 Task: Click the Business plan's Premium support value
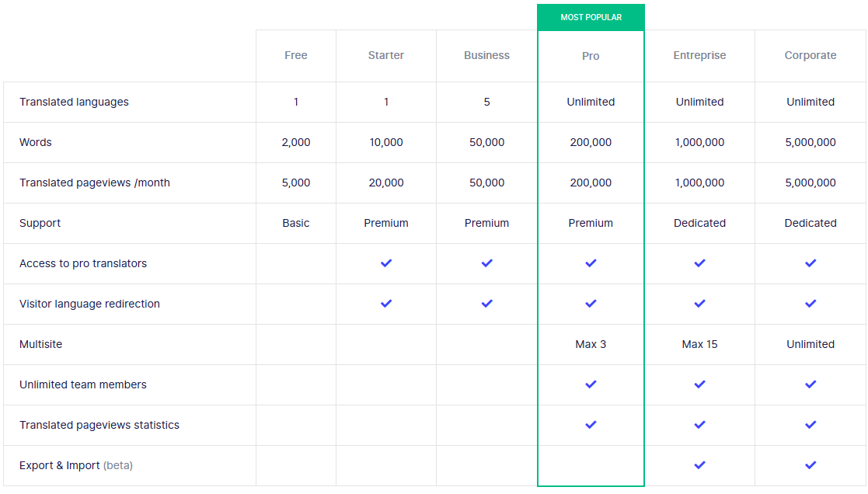[x=487, y=223]
